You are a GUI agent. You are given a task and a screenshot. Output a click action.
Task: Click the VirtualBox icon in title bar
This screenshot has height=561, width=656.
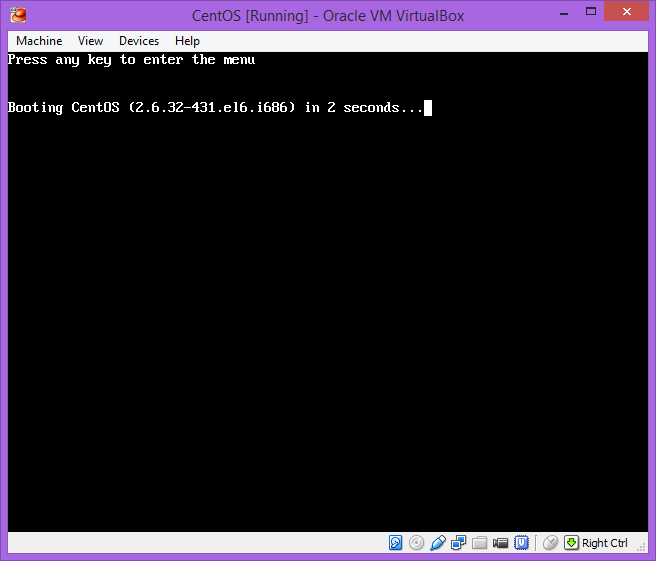(x=18, y=15)
